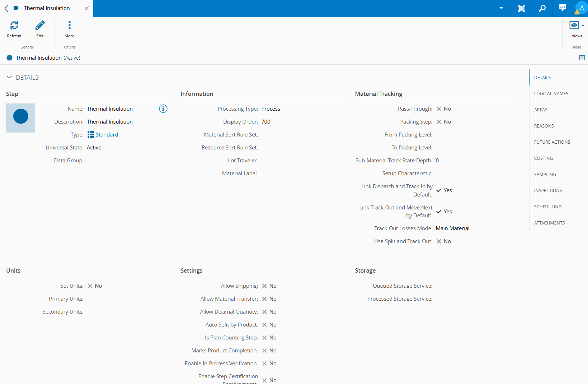Image resolution: width=588 pixels, height=384 pixels.
Task: Click the header collapse icon at right
Action: 582,58
